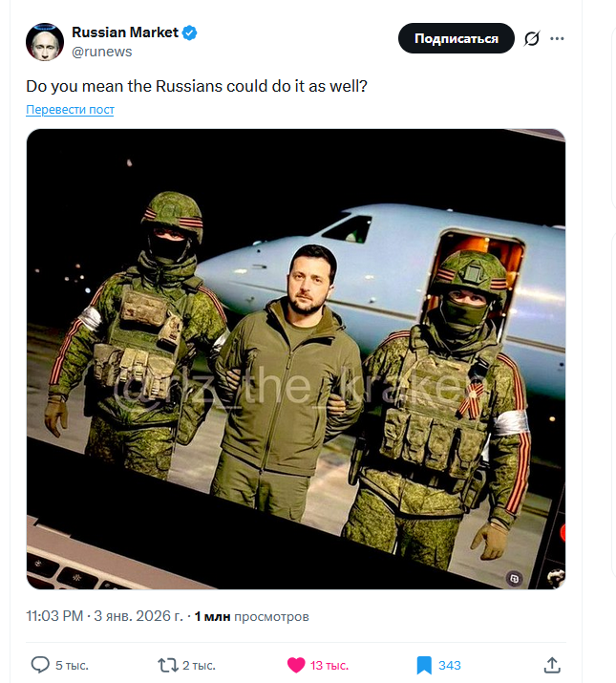Click the post text about the Russians

tap(197, 86)
